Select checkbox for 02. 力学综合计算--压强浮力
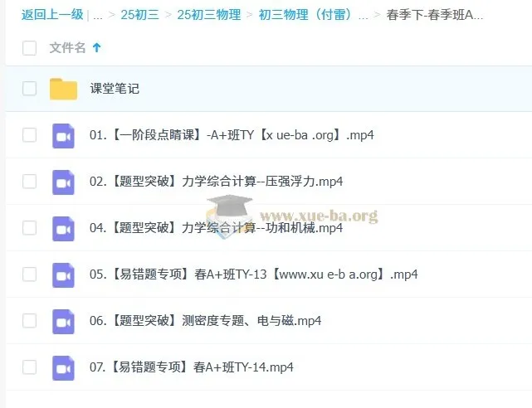 pos(30,182)
